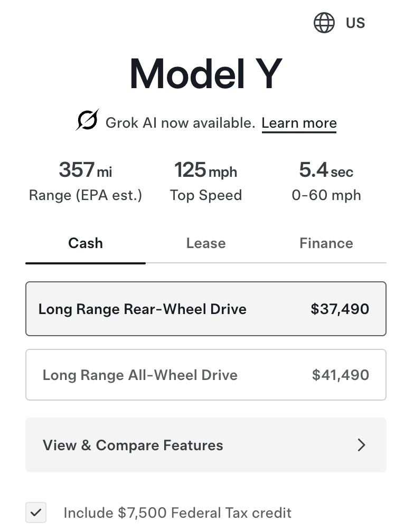
Task: Click the chevron arrow beside Compare Features
Action: pos(362,445)
